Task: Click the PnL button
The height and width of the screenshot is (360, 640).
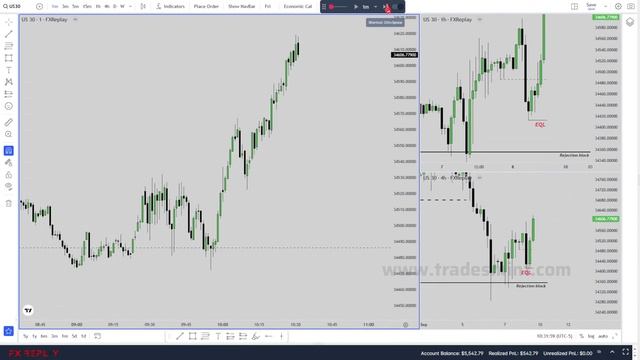Action: tap(268, 7)
